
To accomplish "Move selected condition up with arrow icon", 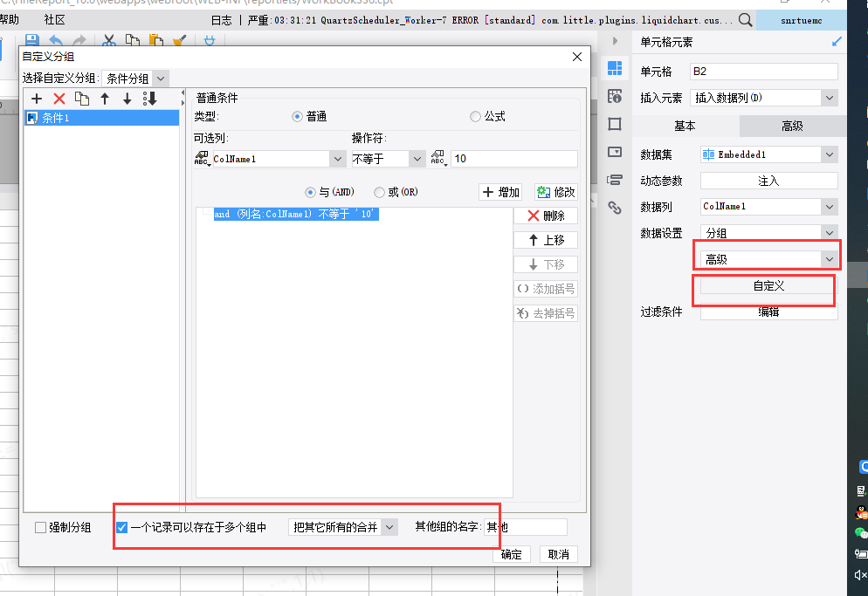I will pyautogui.click(x=105, y=99).
